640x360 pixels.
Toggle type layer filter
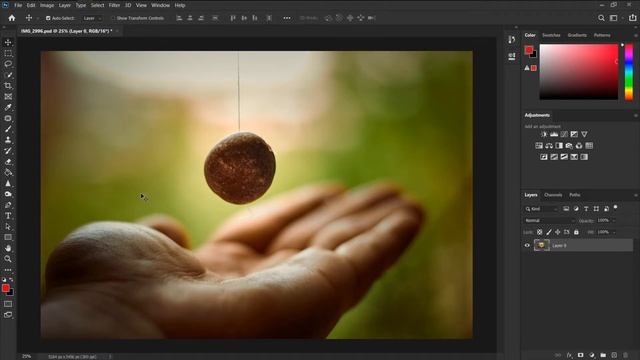tap(586, 209)
